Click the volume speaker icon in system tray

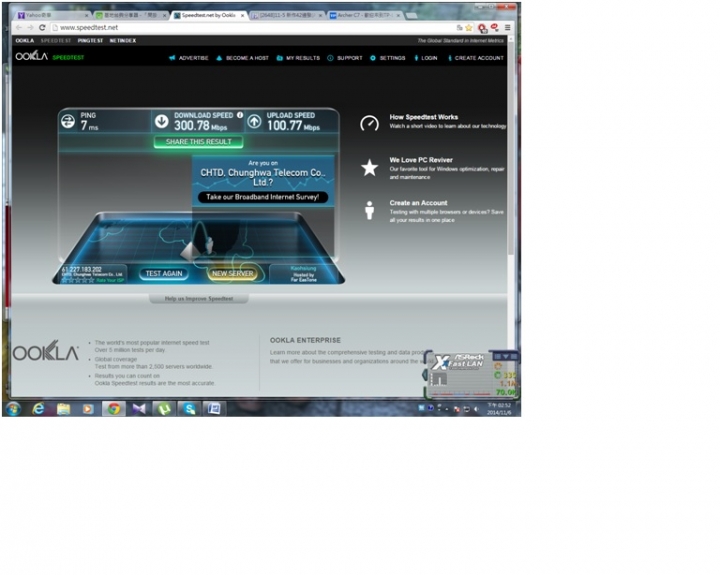pyautogui.click(x=476, y=408)
